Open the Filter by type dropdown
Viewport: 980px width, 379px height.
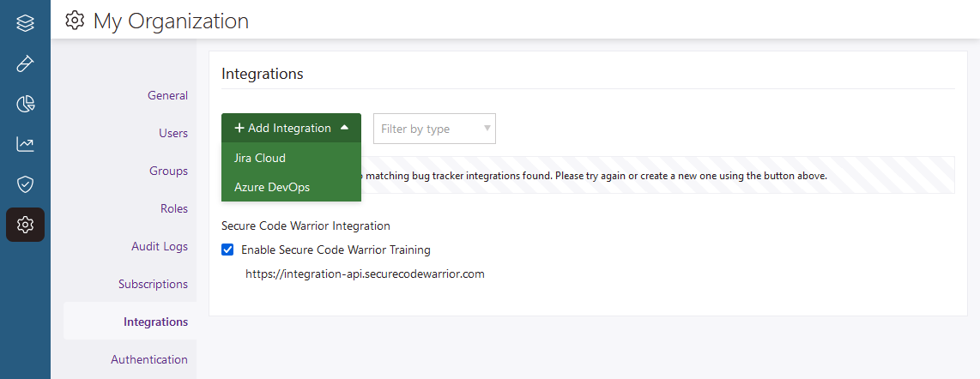tap(427, 129)
